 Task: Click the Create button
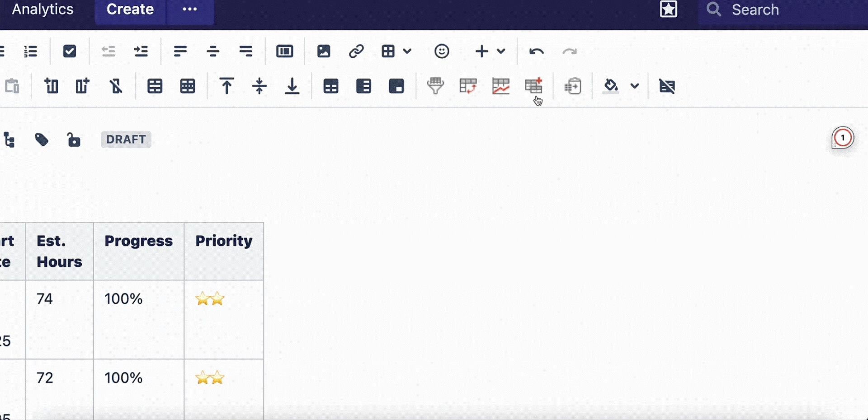(130, 9)
